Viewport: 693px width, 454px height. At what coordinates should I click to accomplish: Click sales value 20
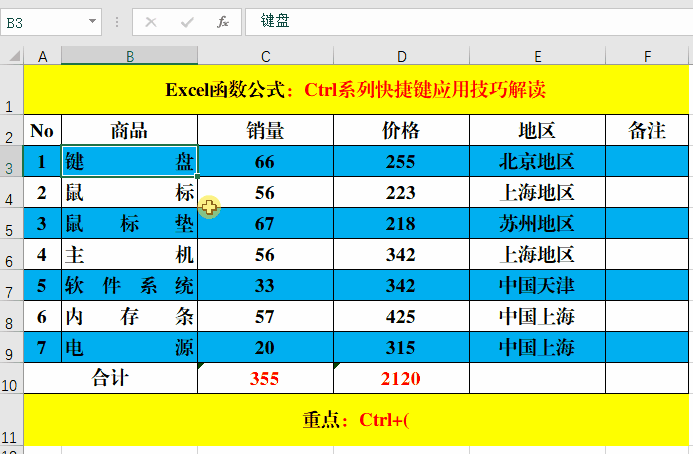pos(265,347)
